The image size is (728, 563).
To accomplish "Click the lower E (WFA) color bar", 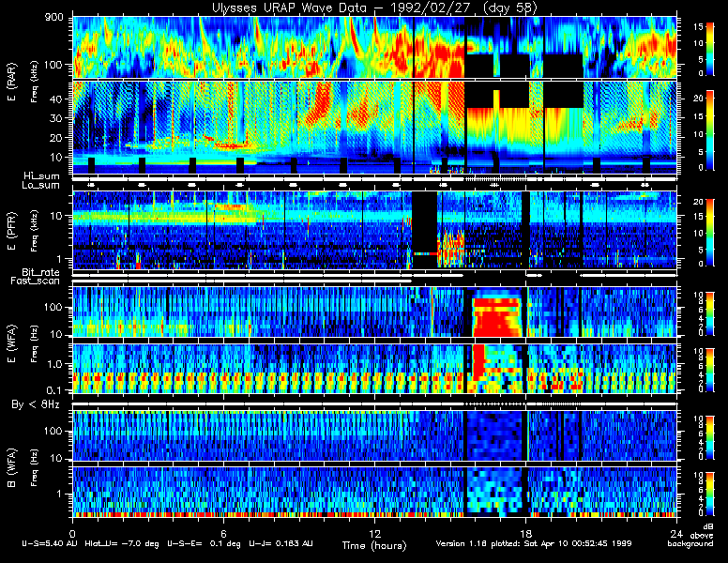I will point(710,370).
